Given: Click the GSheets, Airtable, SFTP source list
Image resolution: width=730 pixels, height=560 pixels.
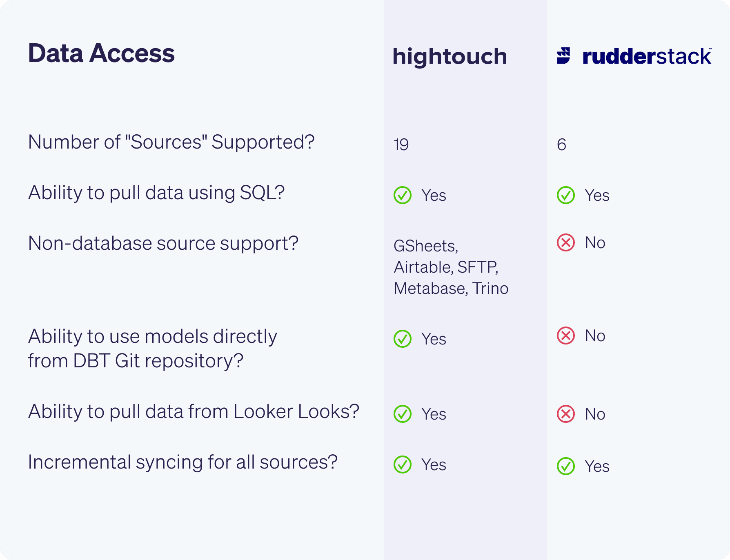Looking at the screenshot, I should tap(451, 267).
